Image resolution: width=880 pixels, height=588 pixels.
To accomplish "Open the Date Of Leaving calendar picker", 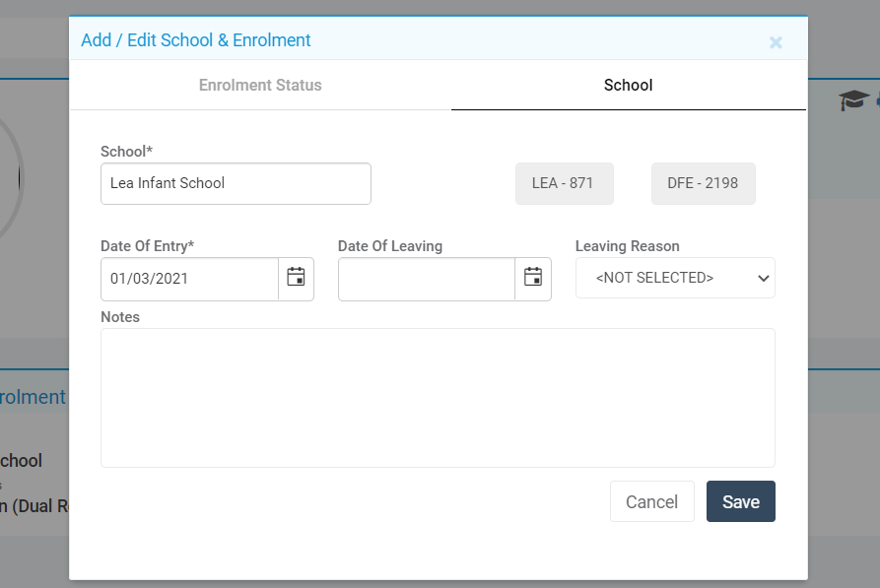I will (532, 279).
